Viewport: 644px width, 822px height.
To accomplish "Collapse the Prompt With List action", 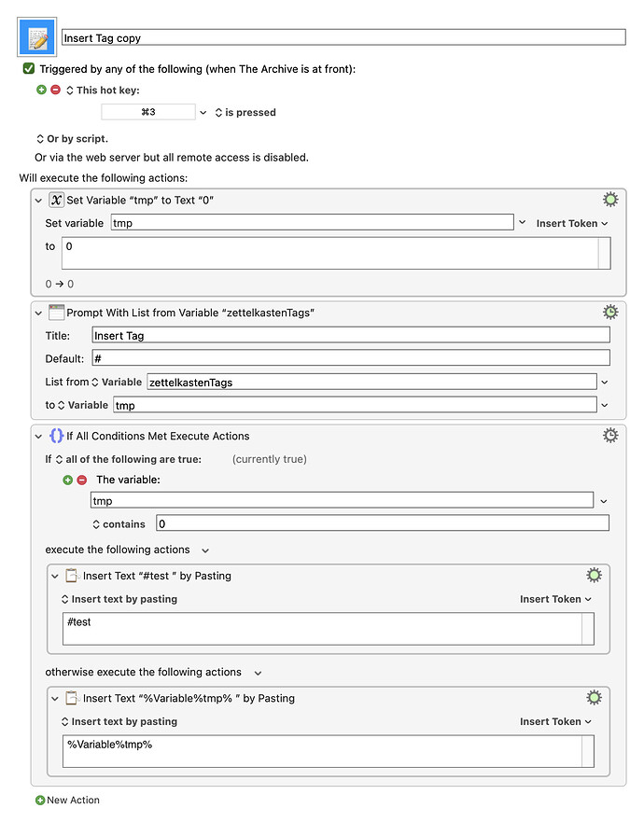I will click(x=38, y=313).
